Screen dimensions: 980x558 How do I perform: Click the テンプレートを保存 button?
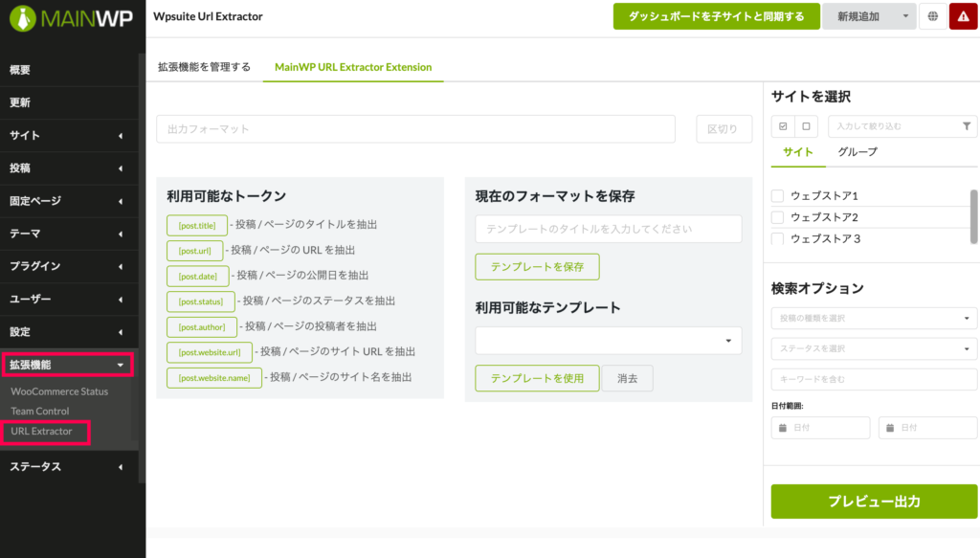538,267
